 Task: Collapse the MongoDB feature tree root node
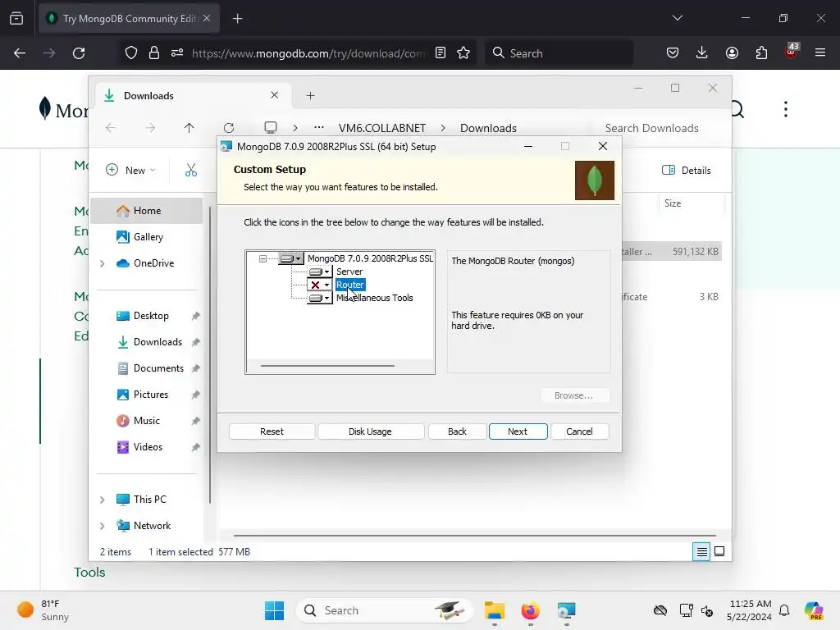[262, 258]
